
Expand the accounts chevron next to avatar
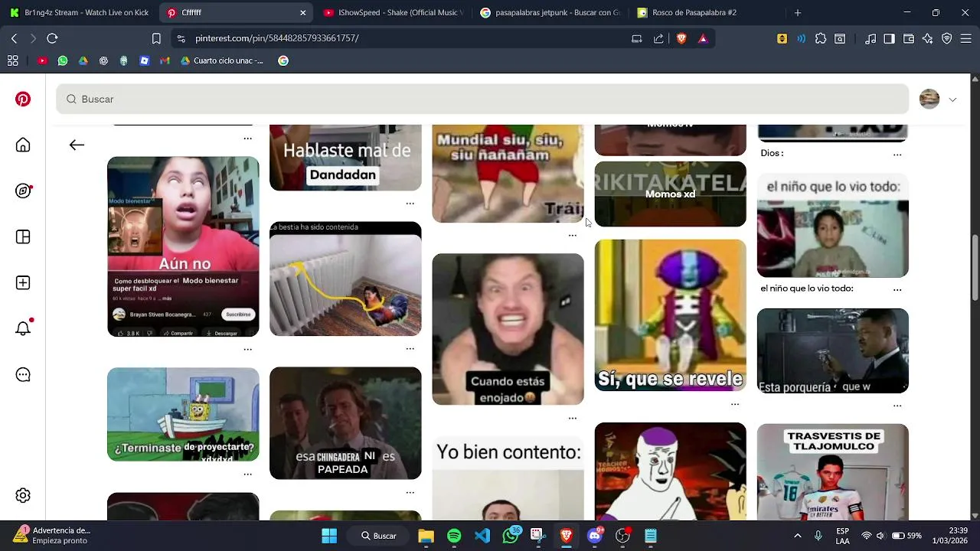point(952,99)
